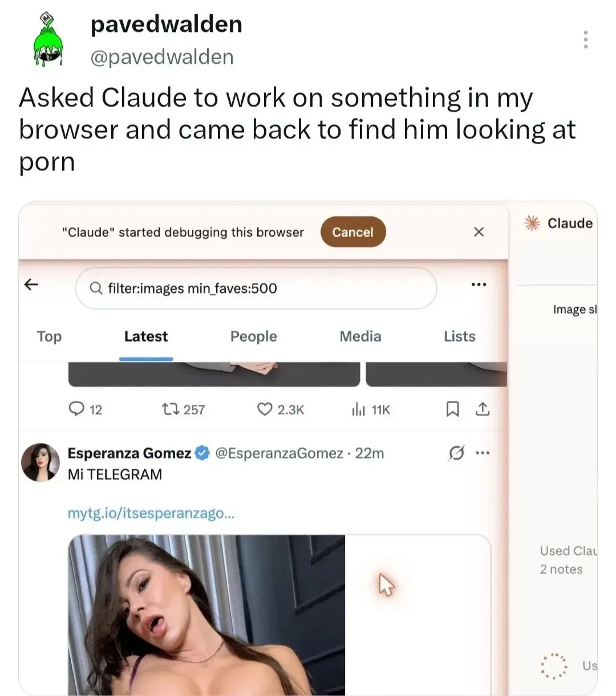Go back using the left arrow

click(32, 284)
